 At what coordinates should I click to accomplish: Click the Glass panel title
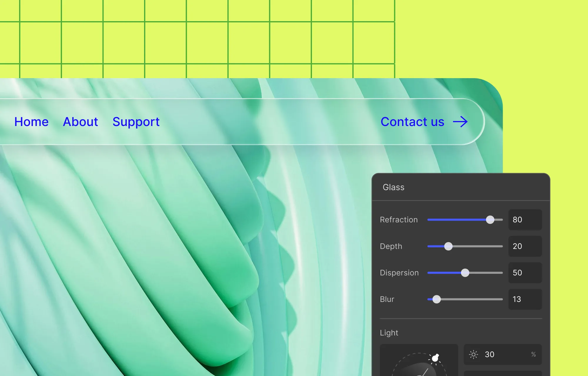[393, 187]
